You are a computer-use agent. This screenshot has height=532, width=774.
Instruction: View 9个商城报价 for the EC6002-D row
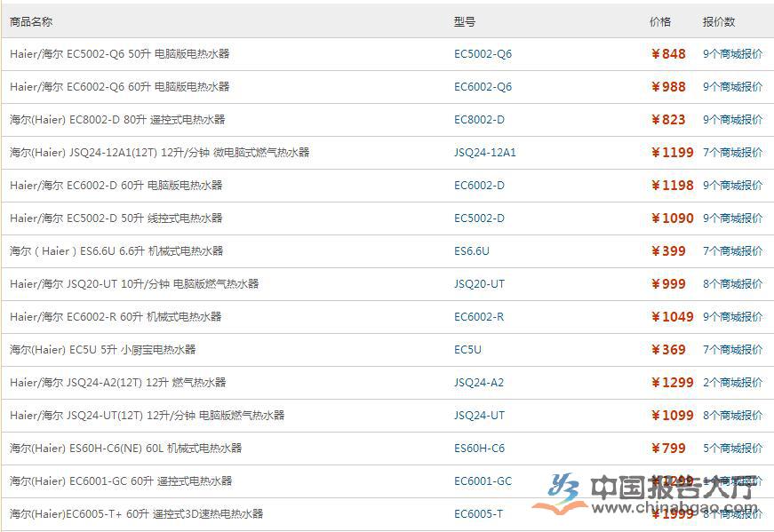coord(732,185)
